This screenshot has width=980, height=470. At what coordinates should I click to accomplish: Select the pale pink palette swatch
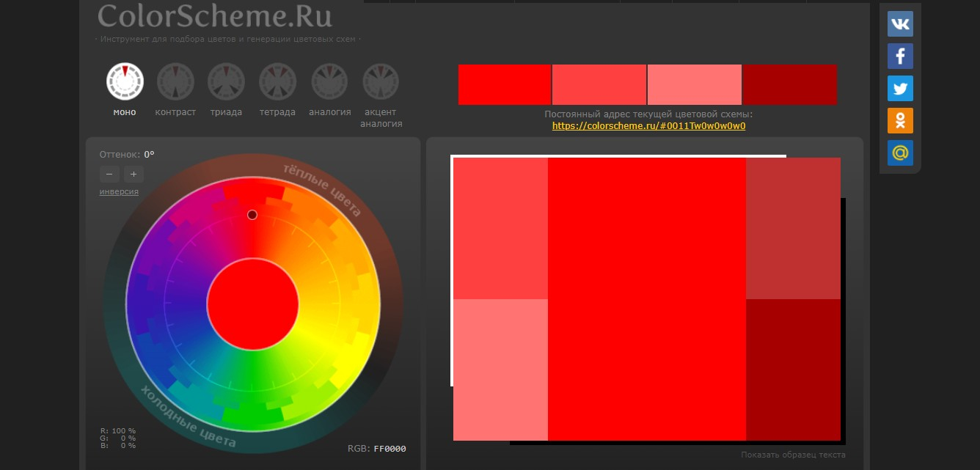694,84
